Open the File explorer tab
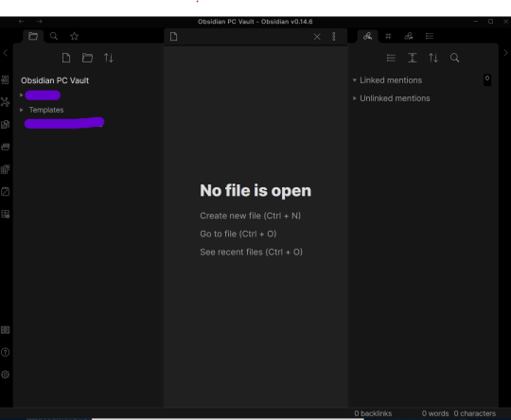 tap(33, 36)
